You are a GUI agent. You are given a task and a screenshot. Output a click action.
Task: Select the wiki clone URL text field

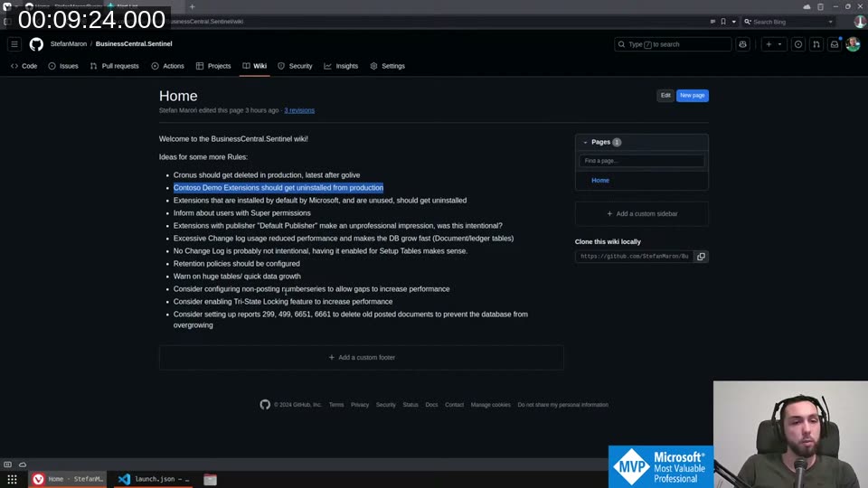pyautogui.click(x=635, y=257)
